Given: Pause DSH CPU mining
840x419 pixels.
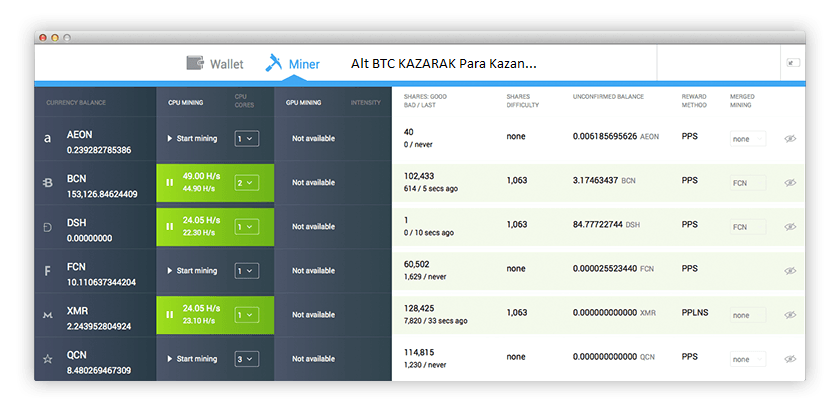Looking at the screenshot, I should (x=170, y=227).
